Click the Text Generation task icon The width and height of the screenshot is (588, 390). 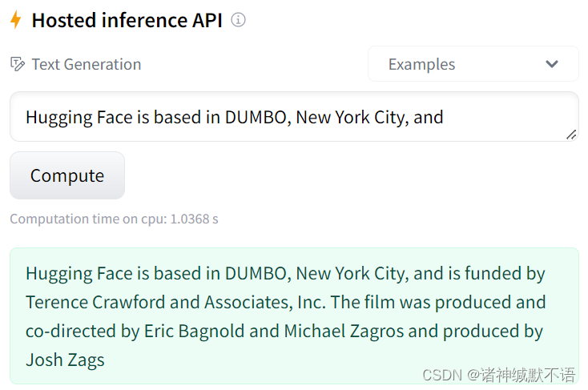(x=18, y=64)
